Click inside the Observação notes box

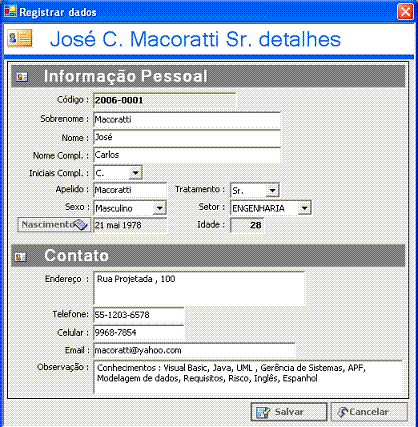[x=248, y=377]
